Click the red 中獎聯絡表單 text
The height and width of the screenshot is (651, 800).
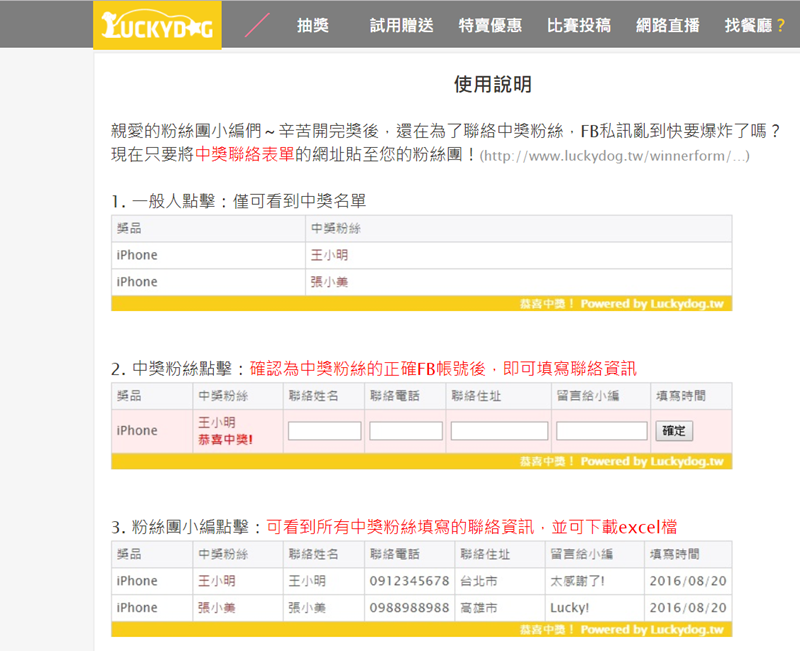point(245,155)
